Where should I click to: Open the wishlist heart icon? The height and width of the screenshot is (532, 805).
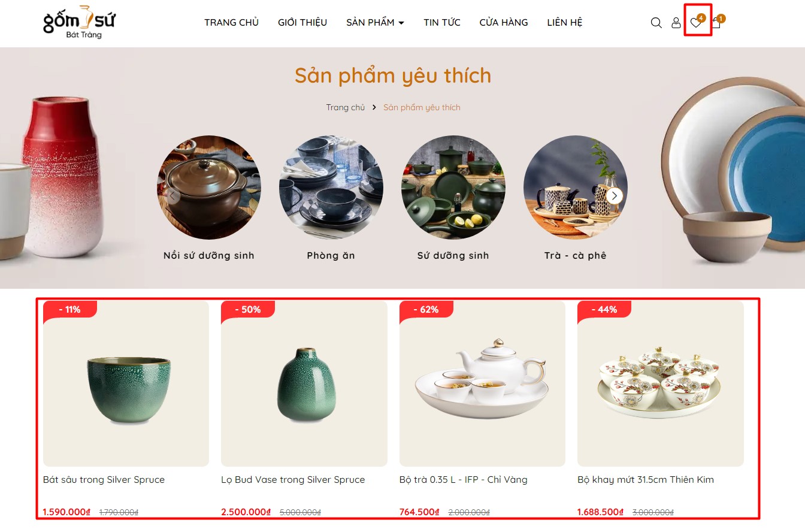(x=695, y=23)
